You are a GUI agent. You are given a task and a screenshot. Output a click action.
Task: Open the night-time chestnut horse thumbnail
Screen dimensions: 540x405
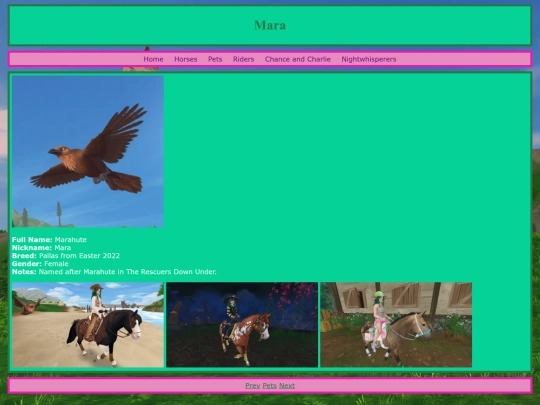(x=242, y=325)
